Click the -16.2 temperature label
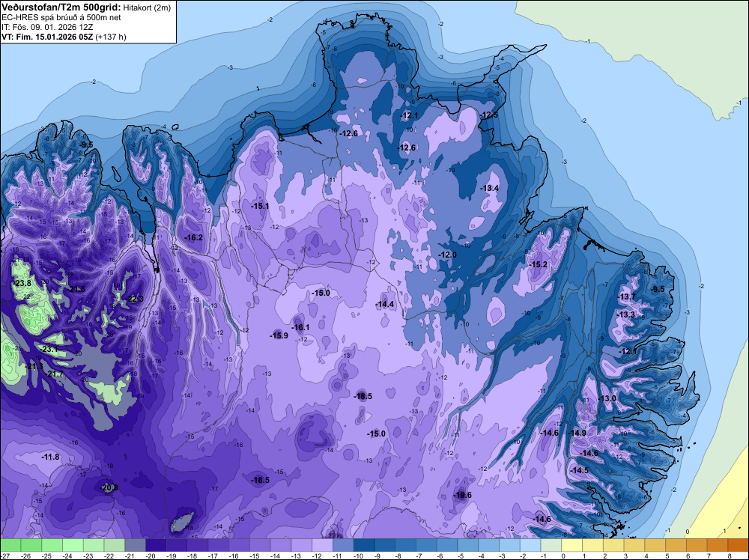 pyautogui.click(x=193, y=237)
